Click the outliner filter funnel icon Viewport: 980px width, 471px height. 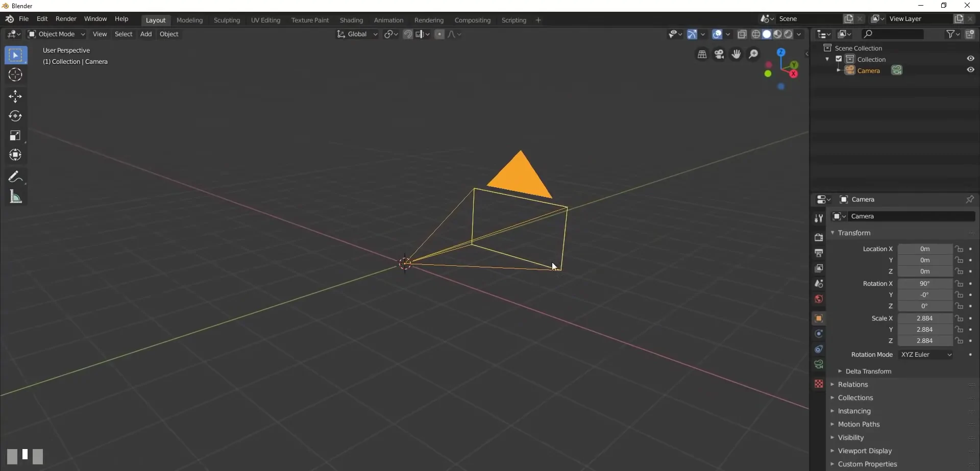coord(950,34)
